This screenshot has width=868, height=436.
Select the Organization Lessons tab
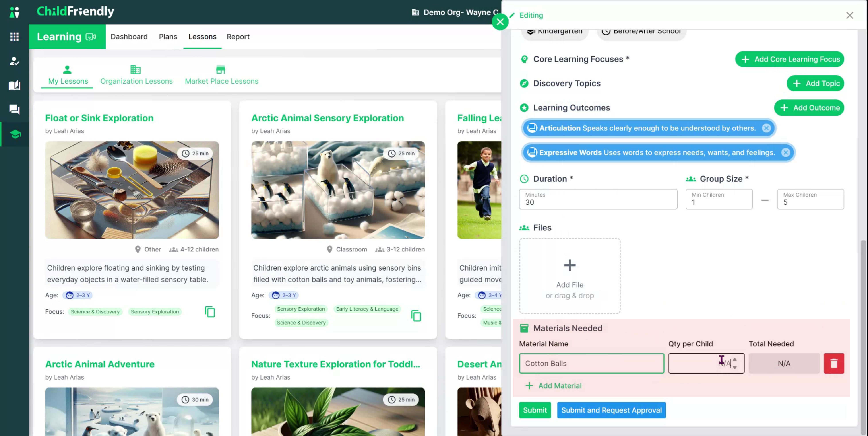136,75
